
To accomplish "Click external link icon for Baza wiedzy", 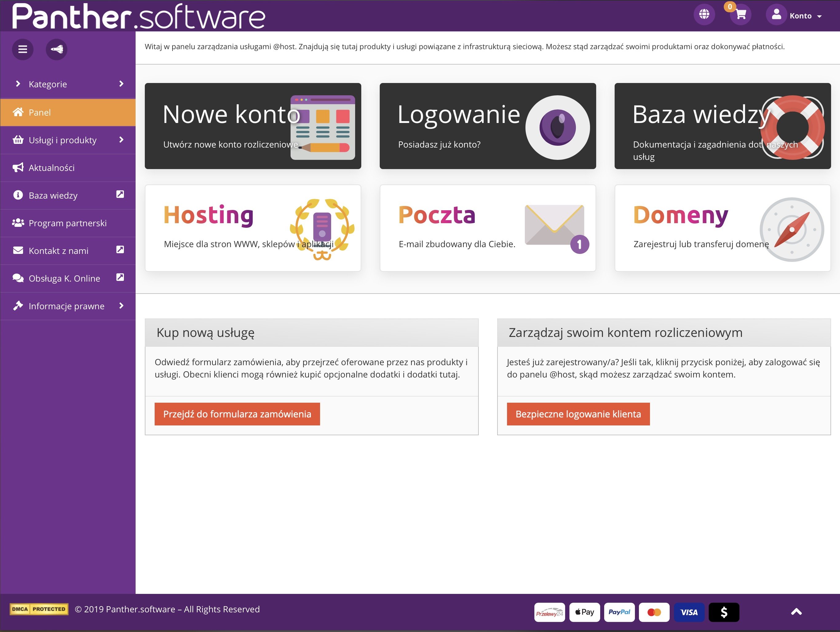I will click(x=120, y=194).
